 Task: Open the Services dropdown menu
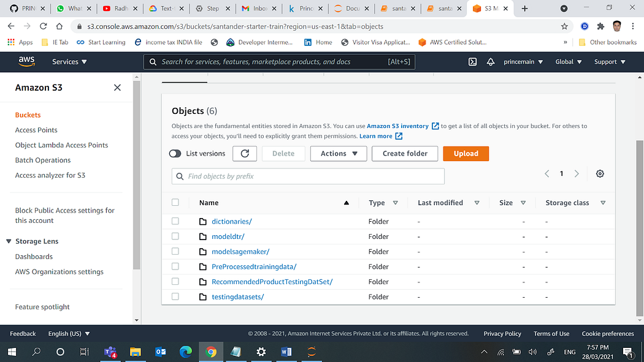tap(69, 62)
